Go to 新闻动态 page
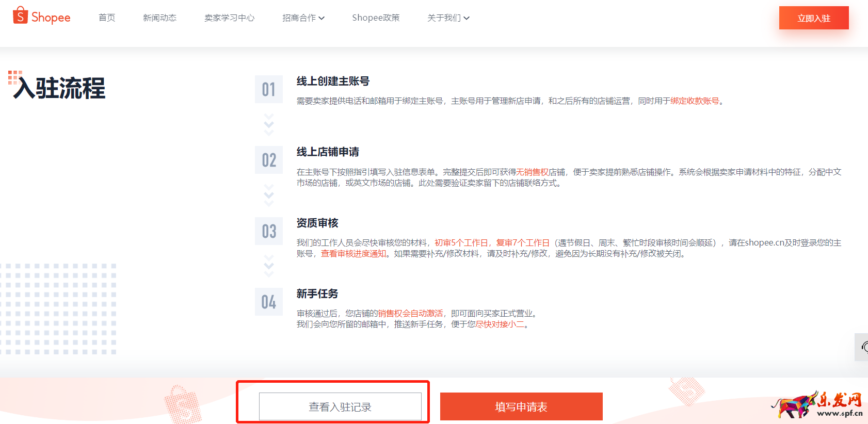Image resolution: width=868 pixels, height=424 pixels. pos(159,18)
